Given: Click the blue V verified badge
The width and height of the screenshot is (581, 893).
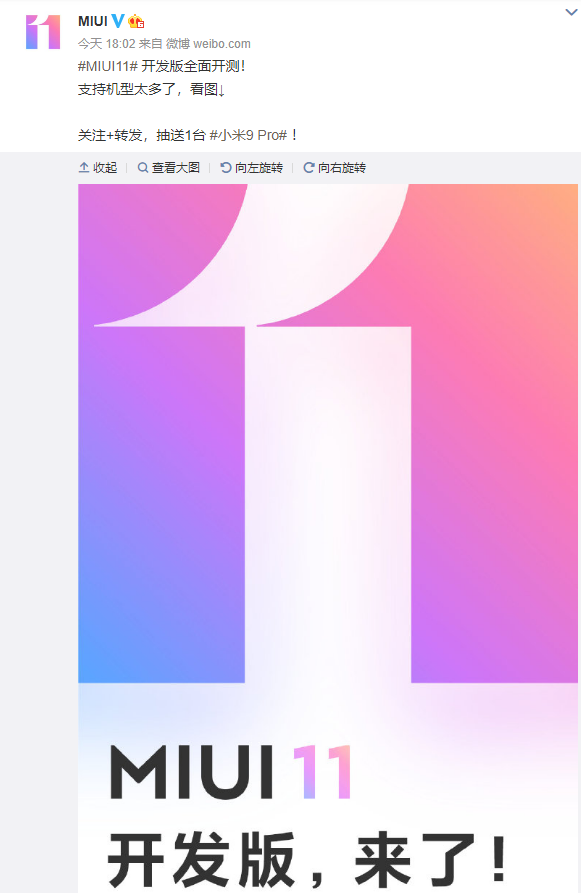Looking at the screenshot, I should point(118,21).
